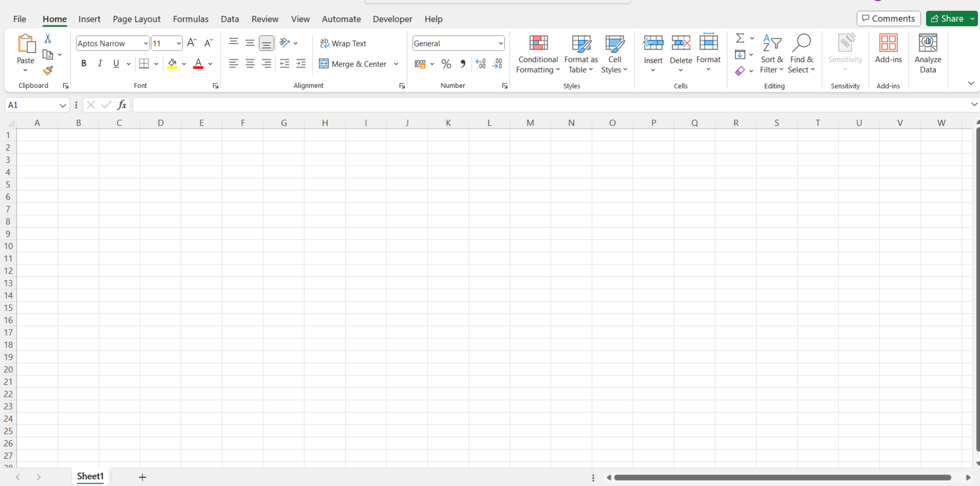
Task: Open the File menu
Action: tap(20, 19)
